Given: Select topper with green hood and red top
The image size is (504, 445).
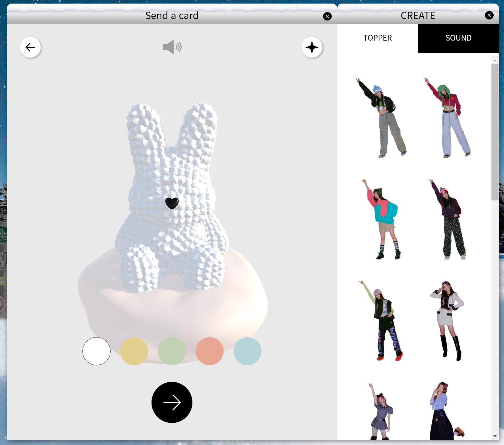Looking at the screenshot, I should (x=448, y=118).
